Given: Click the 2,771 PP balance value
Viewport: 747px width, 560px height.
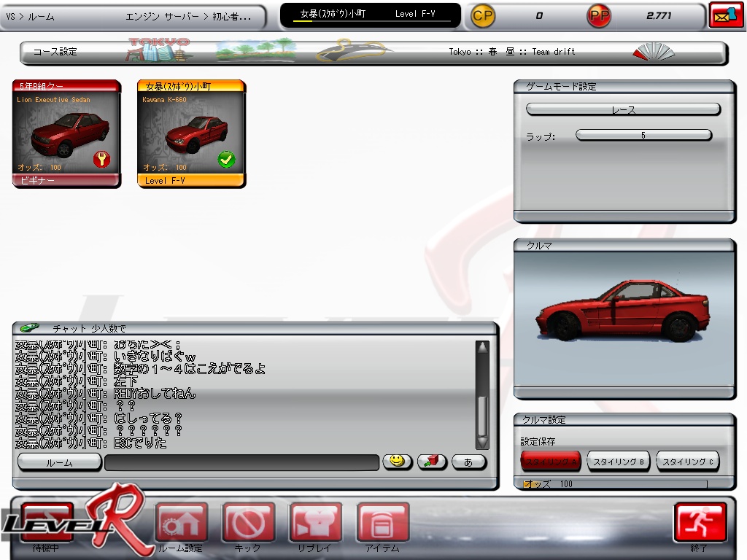Looking at the screenshot, I should tap(659, 16).
